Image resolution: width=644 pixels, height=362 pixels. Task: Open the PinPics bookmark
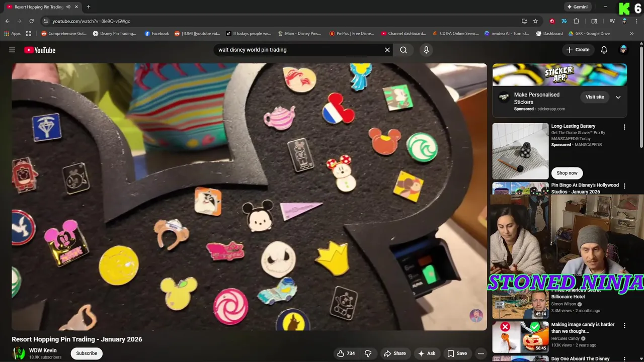point(352,34)
